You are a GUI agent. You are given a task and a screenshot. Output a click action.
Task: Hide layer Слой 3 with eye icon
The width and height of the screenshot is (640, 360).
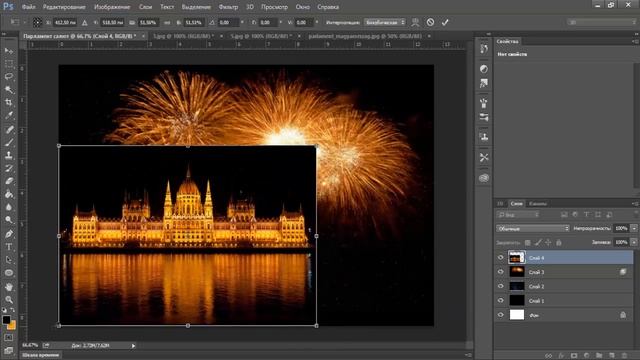[x=501, y=272]
